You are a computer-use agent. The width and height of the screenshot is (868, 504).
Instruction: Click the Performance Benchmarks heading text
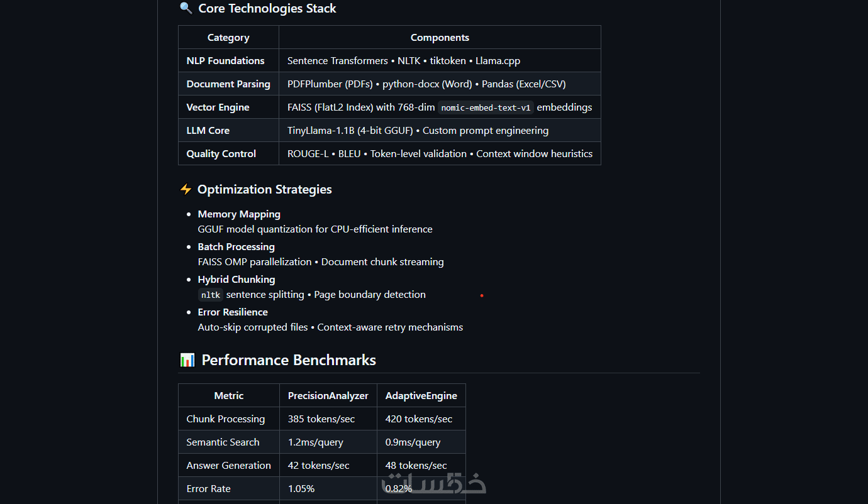click(x=289, y=360)
